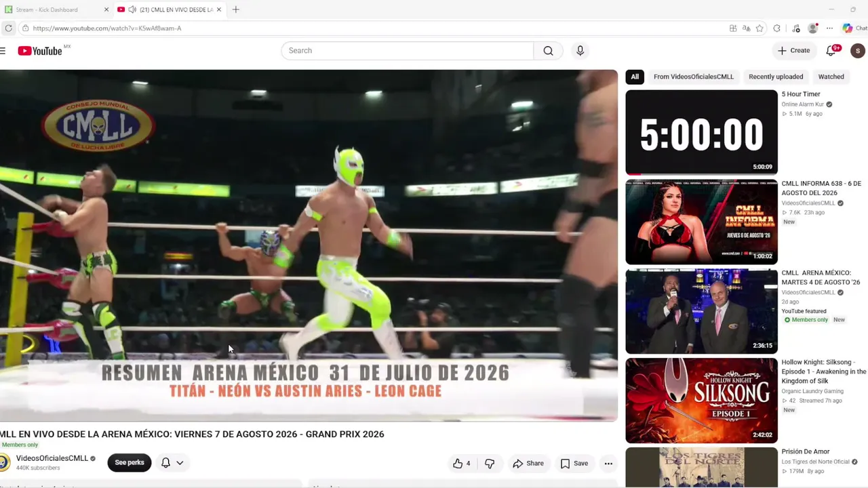Click the 440K subscribers text
Image resolution: width=868 pixels, height=488 pixels.
point(38,468)
